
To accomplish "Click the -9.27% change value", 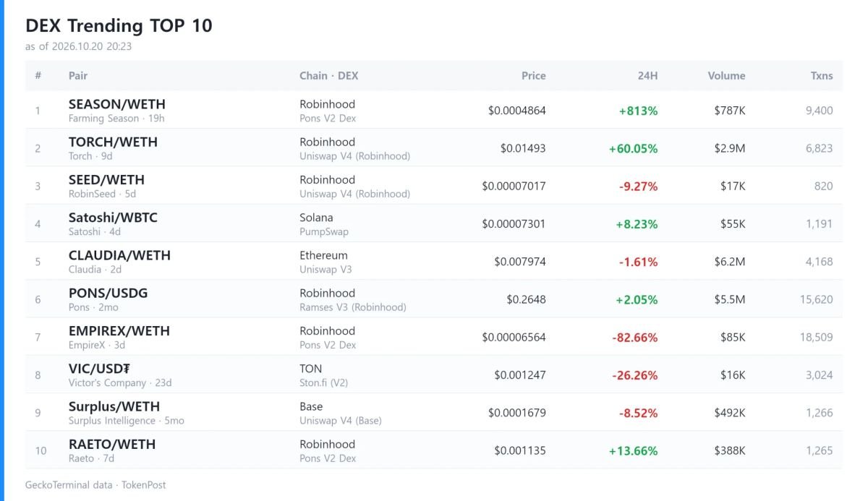I will click(639, 187).
